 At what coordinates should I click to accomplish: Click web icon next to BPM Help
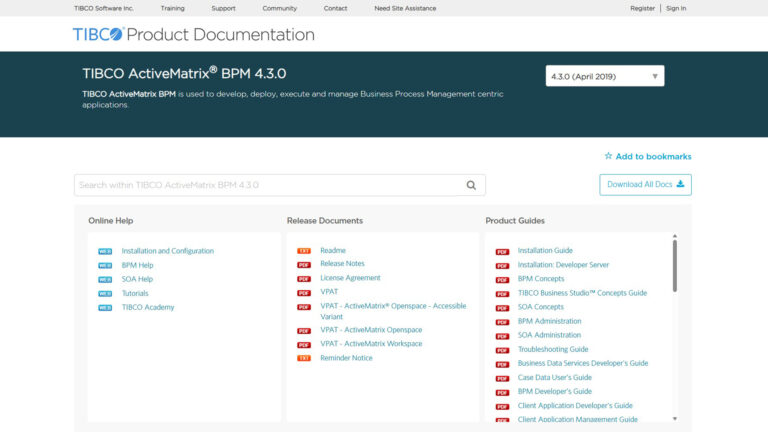105,265
